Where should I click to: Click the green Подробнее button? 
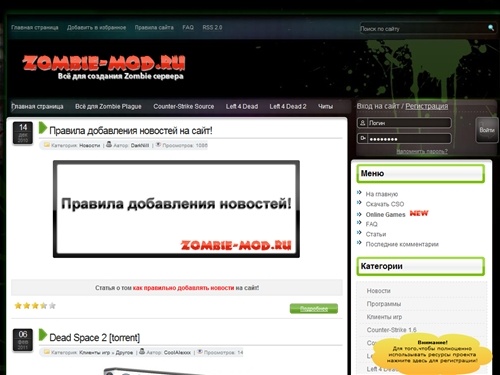tap(314, 309)
